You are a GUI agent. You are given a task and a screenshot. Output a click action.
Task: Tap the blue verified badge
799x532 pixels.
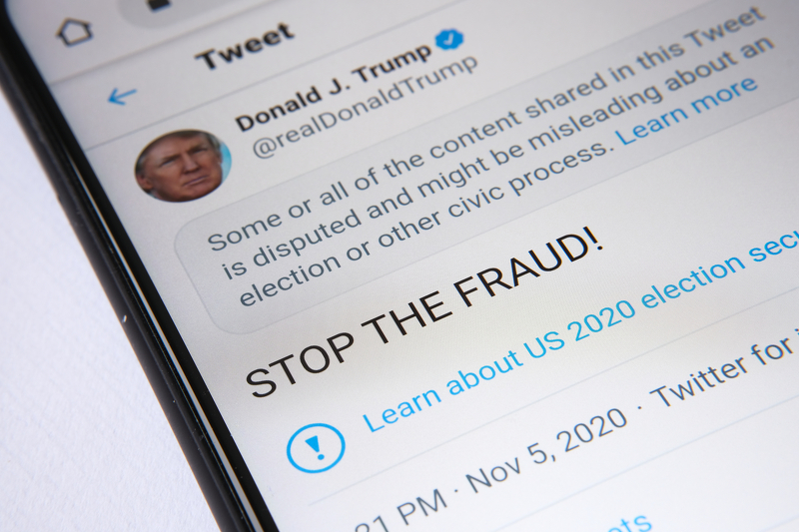[x=448, y=39]
